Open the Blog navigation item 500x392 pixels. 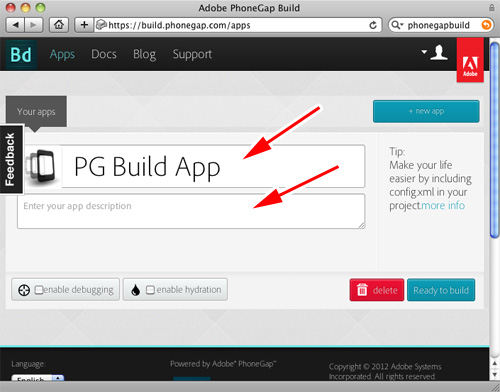click(x=144, y=54)
